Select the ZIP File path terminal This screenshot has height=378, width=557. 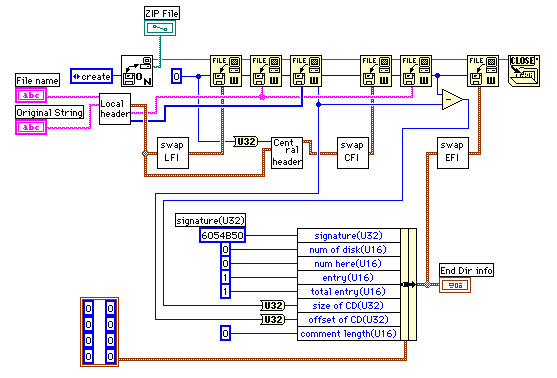160,28
